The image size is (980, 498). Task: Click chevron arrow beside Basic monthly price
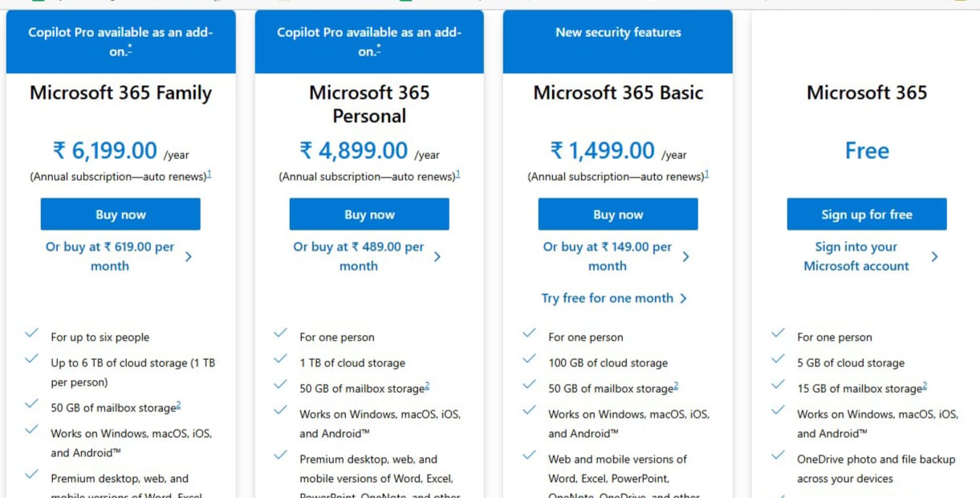[686, 257]
